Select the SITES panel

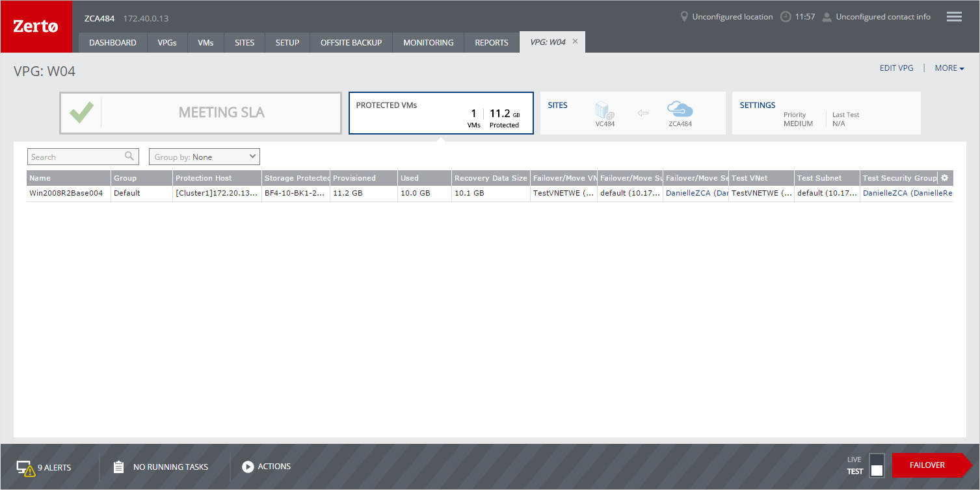tap(633, 113)
